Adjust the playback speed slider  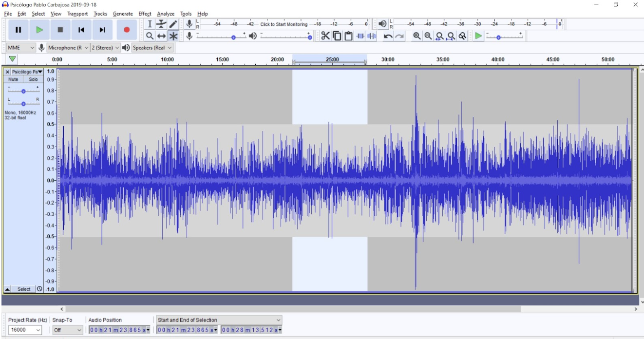(x=505, y=36)
